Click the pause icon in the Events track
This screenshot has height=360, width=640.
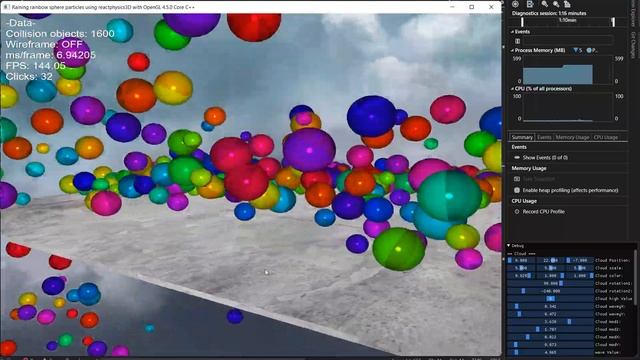click(518, 41)
